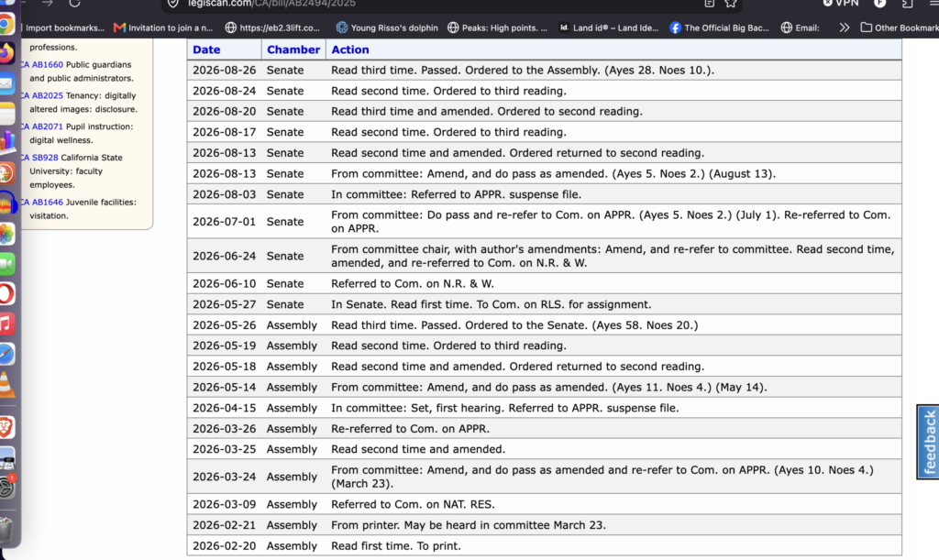Open the Music app in the dock
The image size is (939, 560).
[x=6, y=324]
